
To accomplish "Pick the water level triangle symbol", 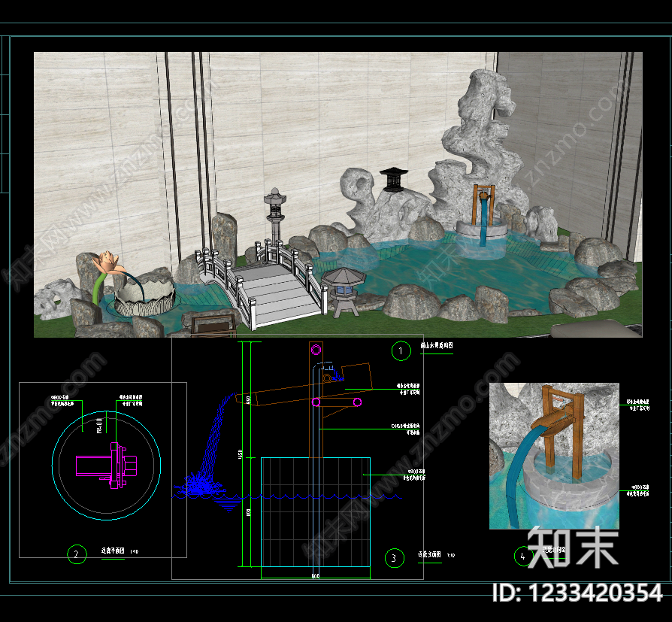I will pyautogui.click(x=229, y=505).
